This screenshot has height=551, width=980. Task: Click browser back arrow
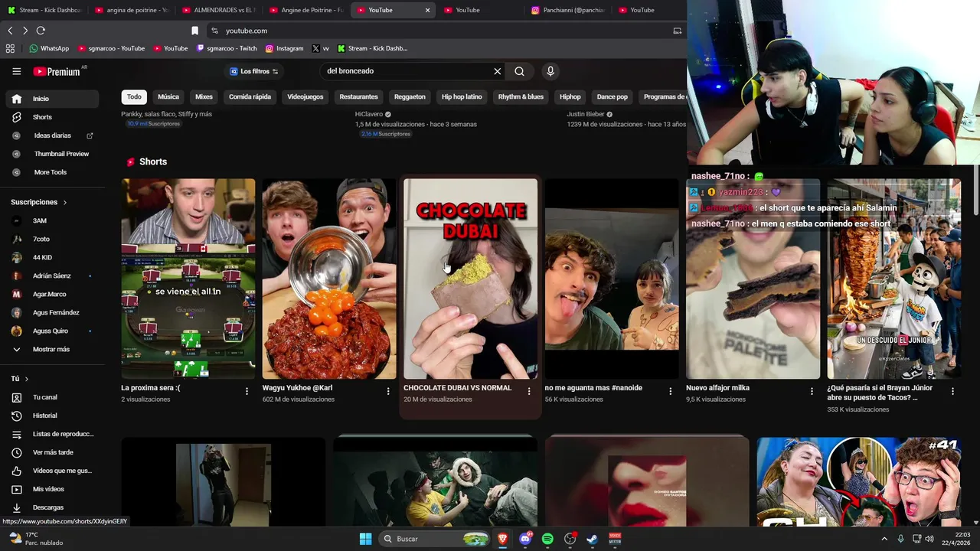(x=10, y=31)
